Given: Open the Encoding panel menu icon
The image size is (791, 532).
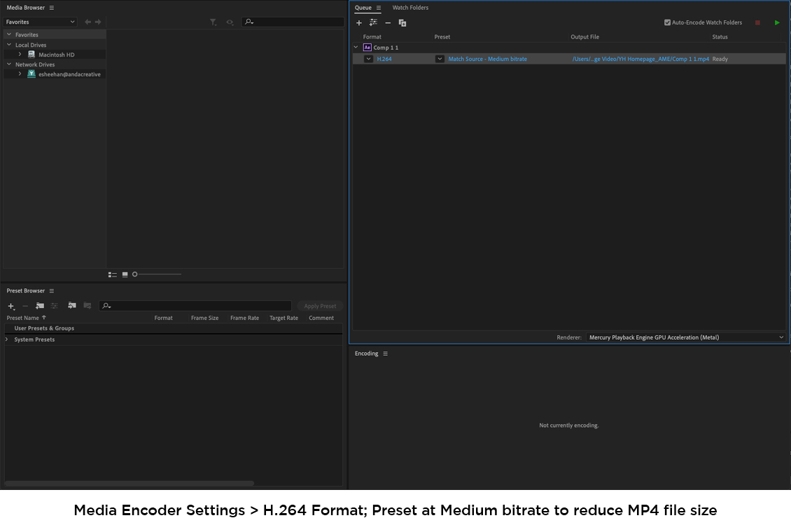Looking at the screenshot, I should click(x=386, y=353).
